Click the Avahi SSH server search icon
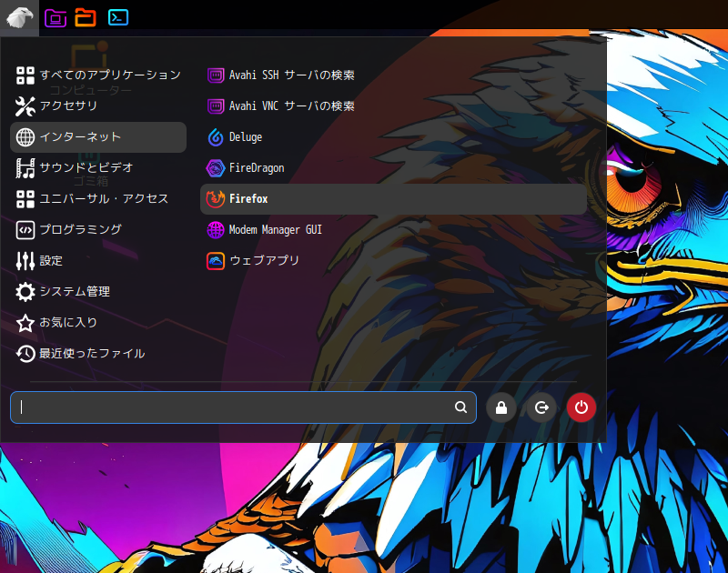This screenshot has height=573, width=728. pyautogui.click(x=216, y=75)
